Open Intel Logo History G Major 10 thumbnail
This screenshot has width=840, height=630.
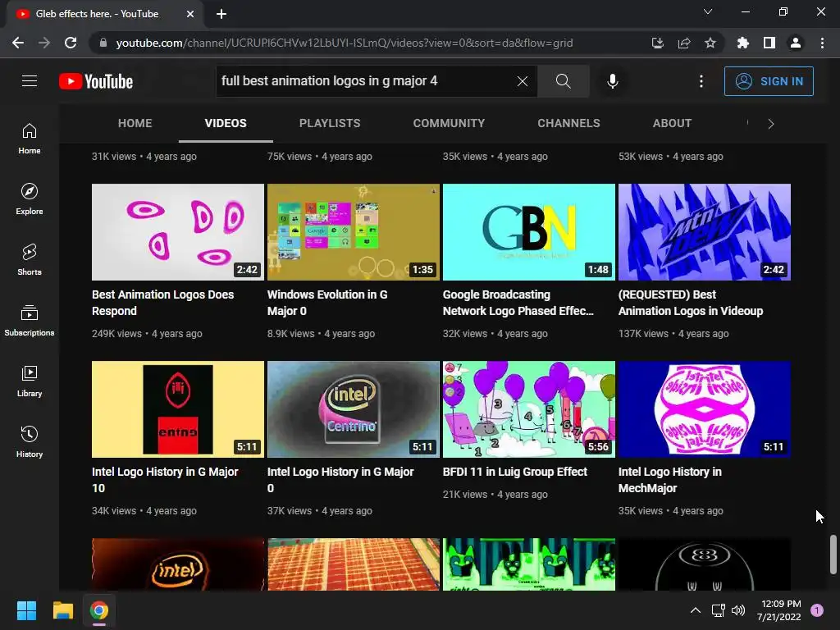(178, 409)
